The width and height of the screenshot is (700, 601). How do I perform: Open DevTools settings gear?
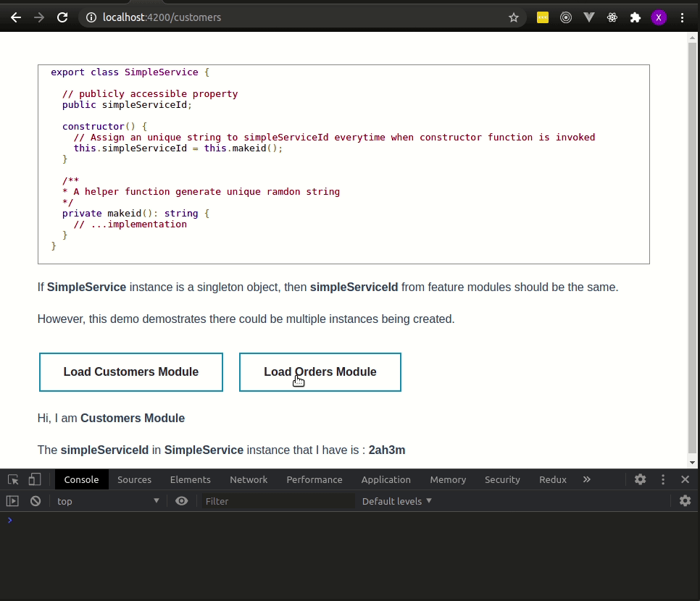(x=640, y=479)
